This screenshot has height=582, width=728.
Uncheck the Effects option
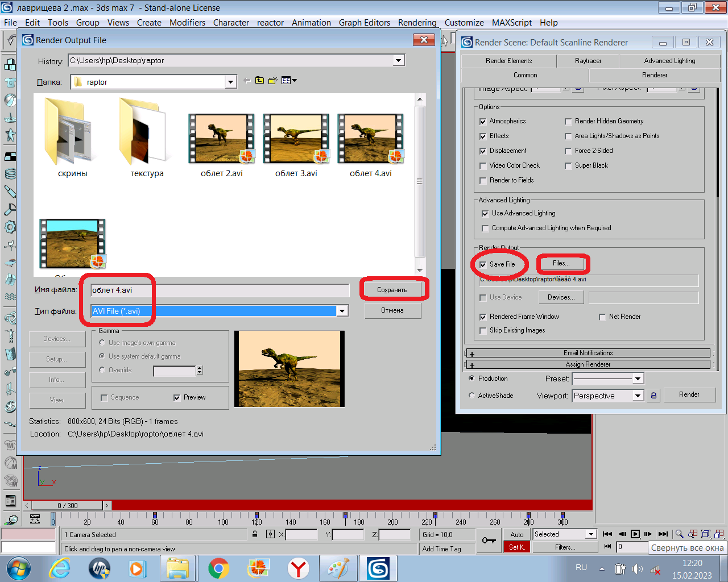(x=483, y=136)
